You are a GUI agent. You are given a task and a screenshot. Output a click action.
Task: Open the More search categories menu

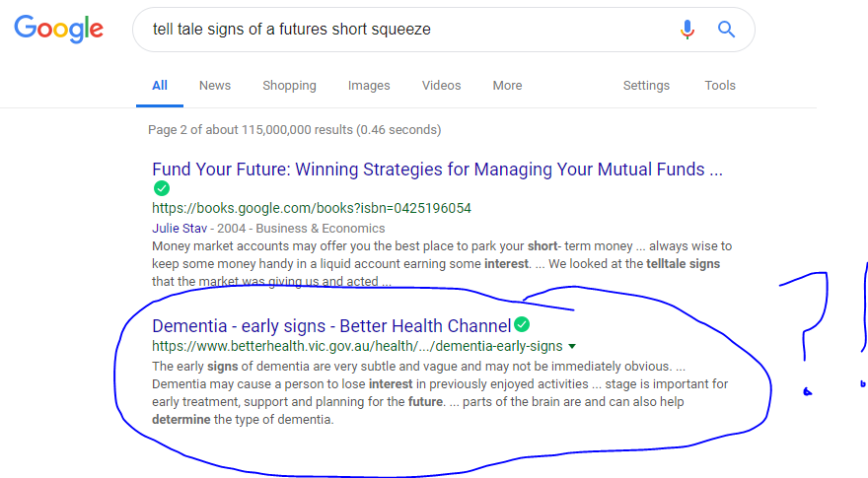pos(507,85)
